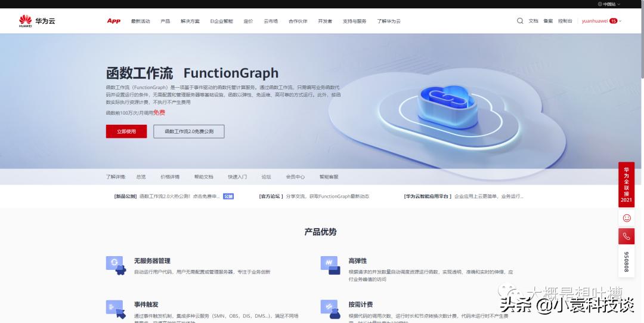This screenshot has height=323, width=644.
Task: Click the 高弹性 feature icon
Action: [330, 266]
